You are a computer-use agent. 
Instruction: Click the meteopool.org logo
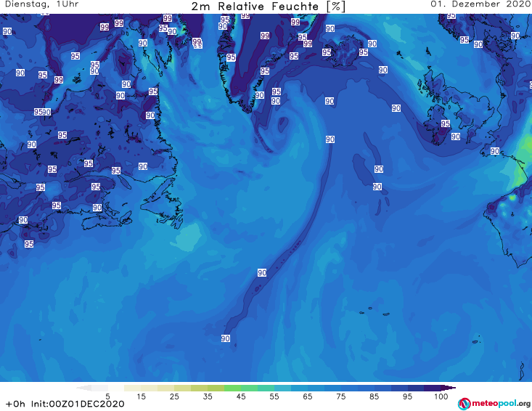[494, 404]
